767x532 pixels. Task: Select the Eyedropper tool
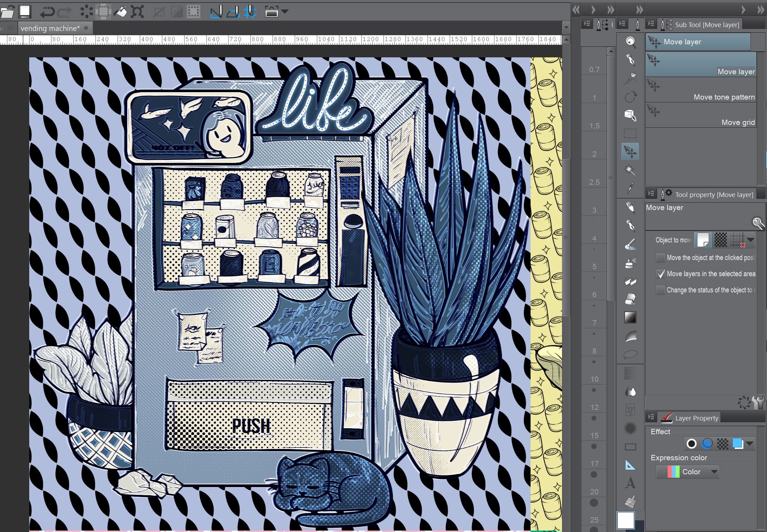(630, 188)
